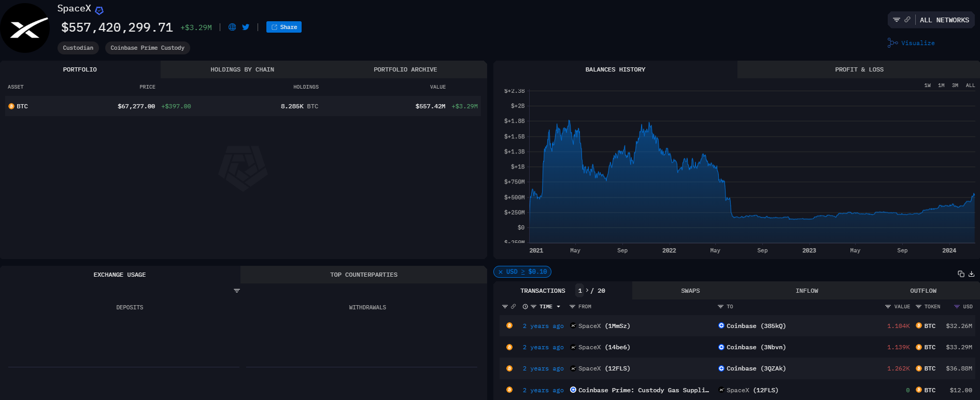Image resolution: width=980 pixels, height=400 pixels.
Task: Open the SpaceX website globe icon
Action: (232, 27)
